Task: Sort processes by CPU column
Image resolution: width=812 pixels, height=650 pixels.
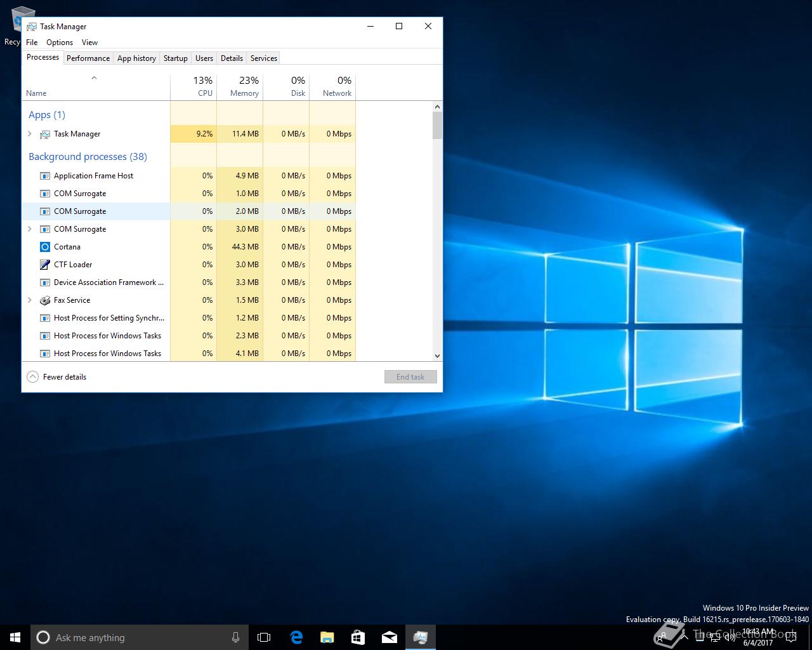Action: (x=193, y=87)
